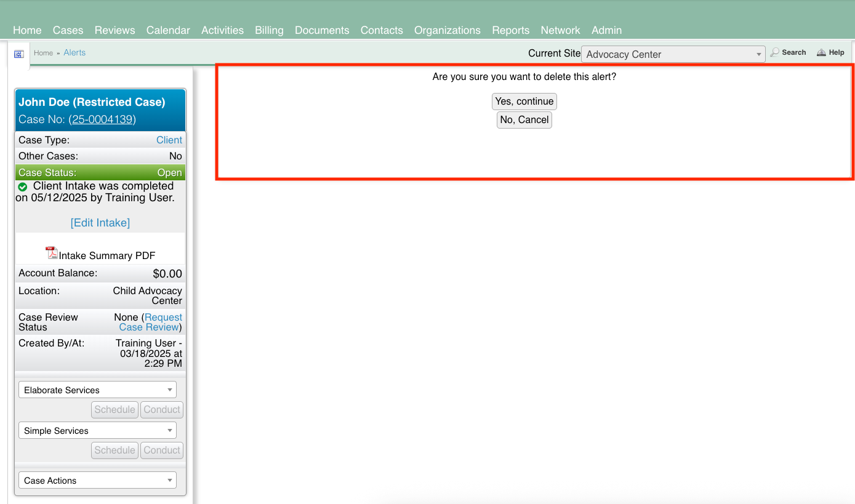The width and height of the screenshot is (855, 504).
Task: Click the delete alert confirmation question text
Action: (x=524, y=77)
